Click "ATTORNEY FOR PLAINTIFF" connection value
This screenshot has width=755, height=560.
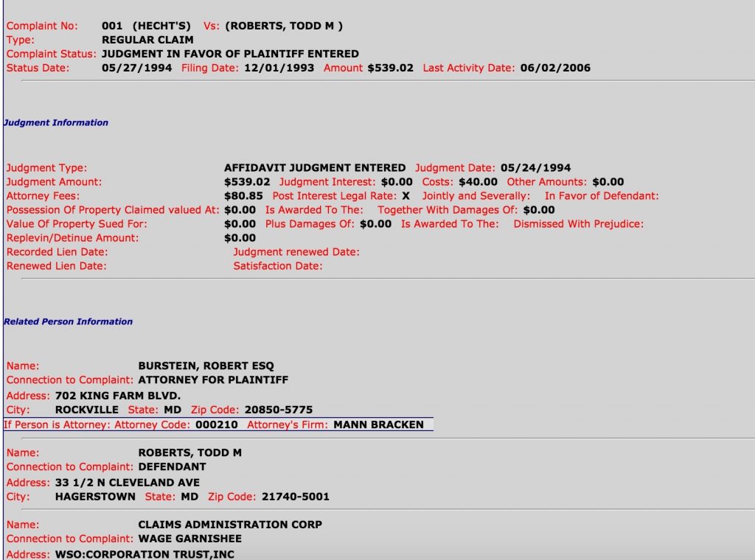point(213,380)
